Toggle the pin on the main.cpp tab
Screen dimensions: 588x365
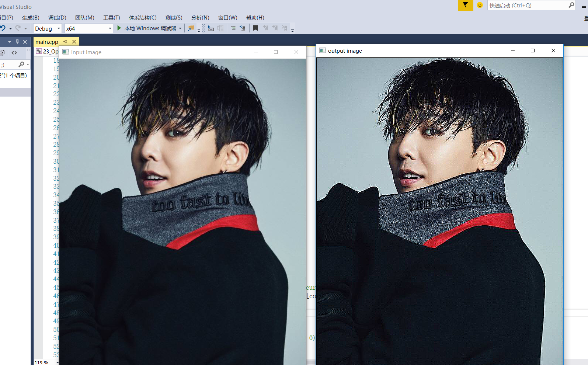click(66, 42)
